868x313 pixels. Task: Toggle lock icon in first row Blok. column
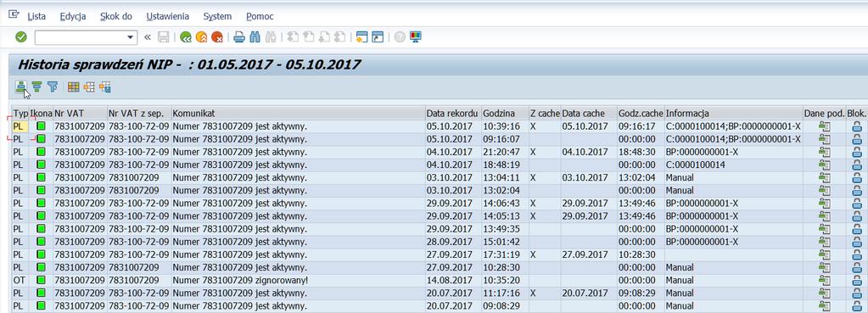(x=857, y=126)
